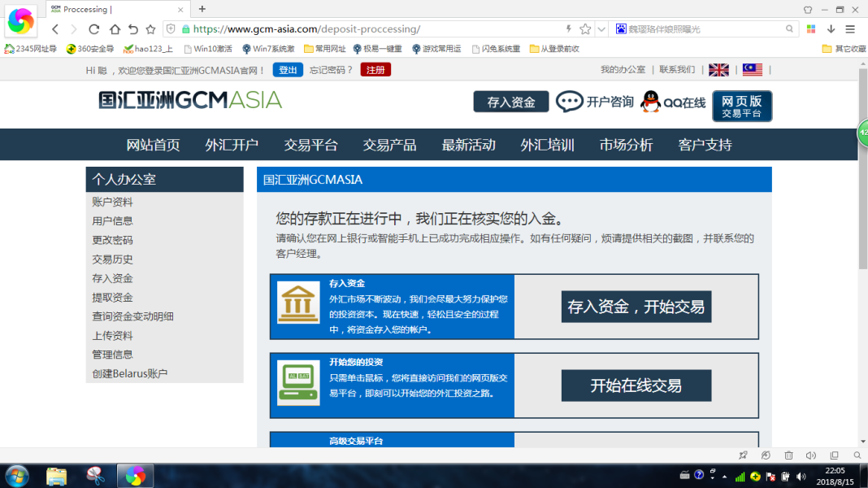Viewport: 868px width, 488px height.
Task: Click the QQ penguin icon
Action: (x=650, y=102)
